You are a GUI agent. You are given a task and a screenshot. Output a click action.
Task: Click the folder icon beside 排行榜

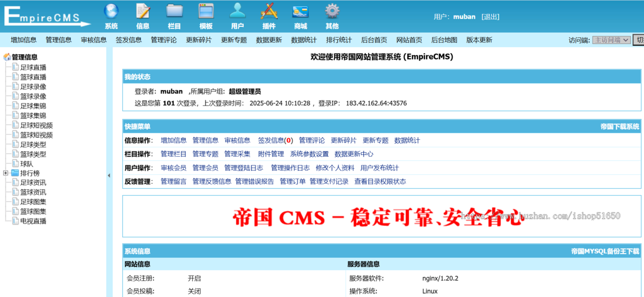point(15,173)
